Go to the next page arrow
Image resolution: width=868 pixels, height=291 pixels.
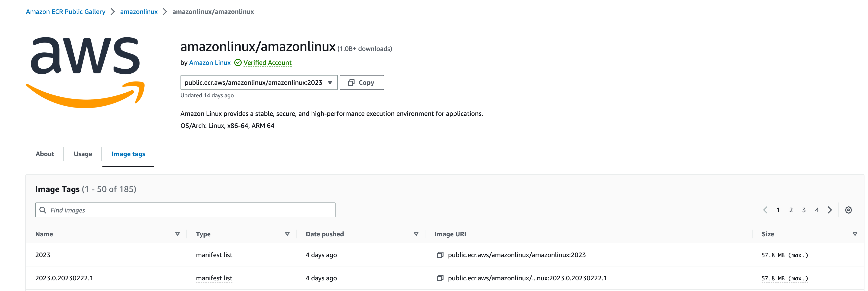point(830,210)
